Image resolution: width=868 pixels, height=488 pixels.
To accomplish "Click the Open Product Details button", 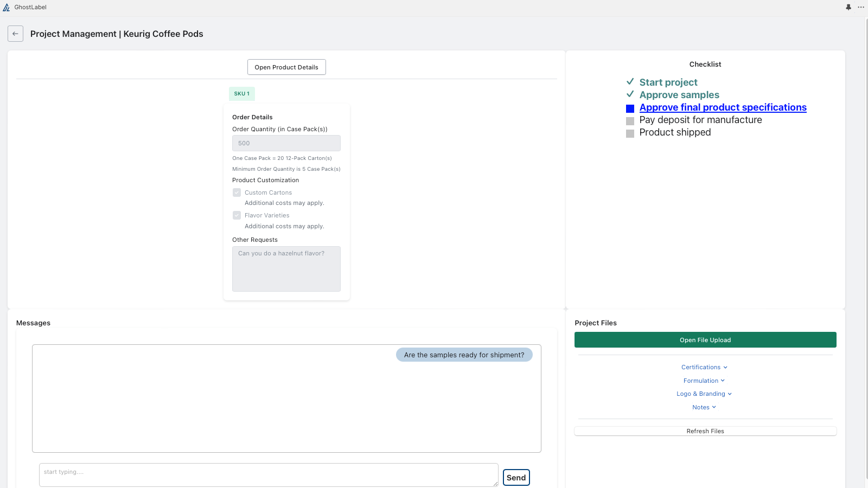I will pos(286,67).
